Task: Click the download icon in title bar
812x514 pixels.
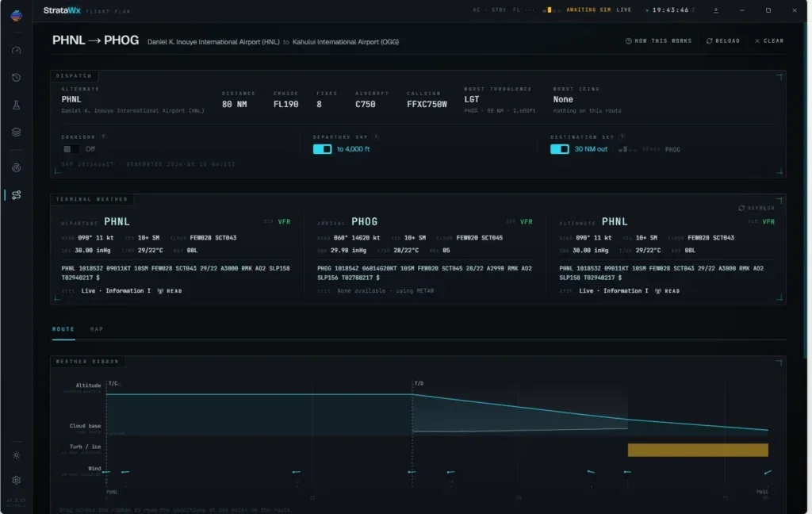Action: 716,10
